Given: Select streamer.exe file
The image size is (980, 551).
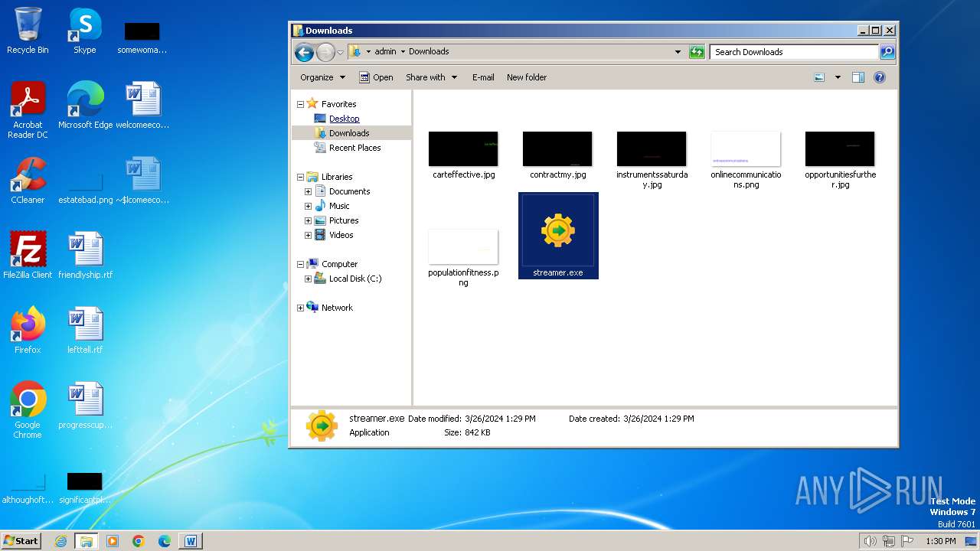Looking at the screenshot, I should pyautogui.click(x=558, y=236).
